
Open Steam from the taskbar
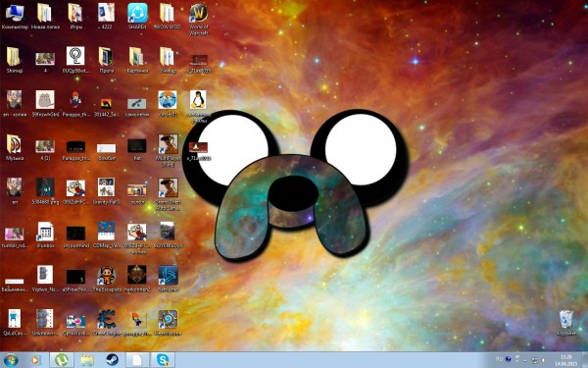click(112, 360)
